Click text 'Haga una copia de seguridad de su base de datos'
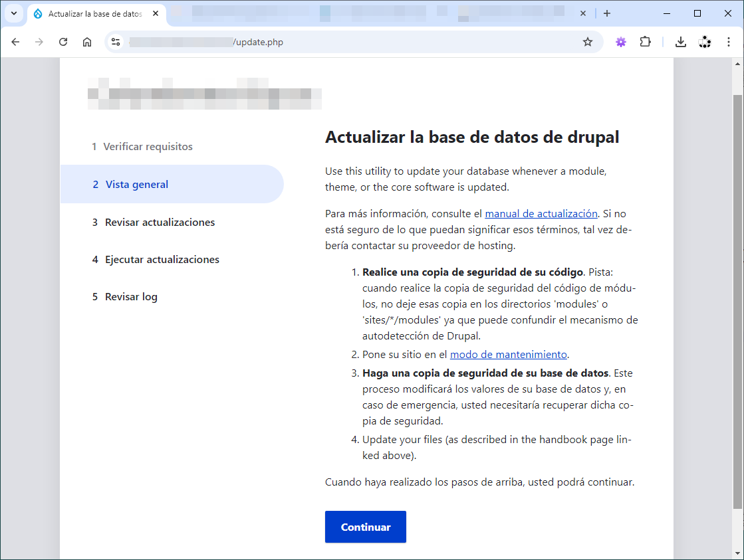This screenshot has height=560, width=744. tap(485, 373)
